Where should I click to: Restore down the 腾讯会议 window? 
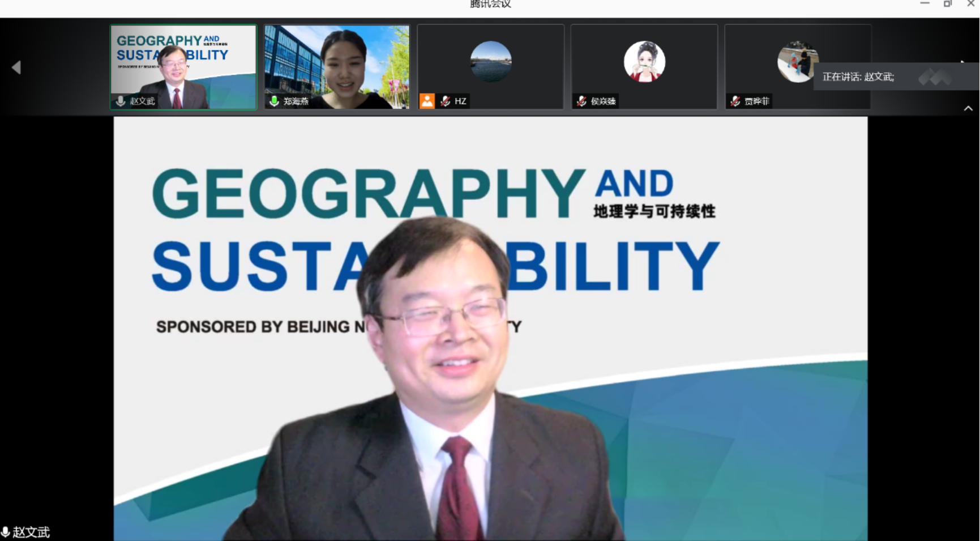[947, 4]
